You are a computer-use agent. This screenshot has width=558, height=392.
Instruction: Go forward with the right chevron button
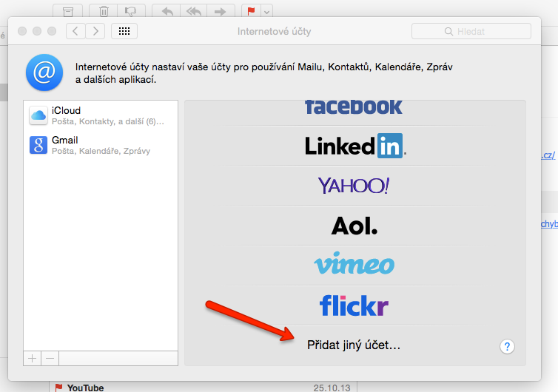[95, 31]
